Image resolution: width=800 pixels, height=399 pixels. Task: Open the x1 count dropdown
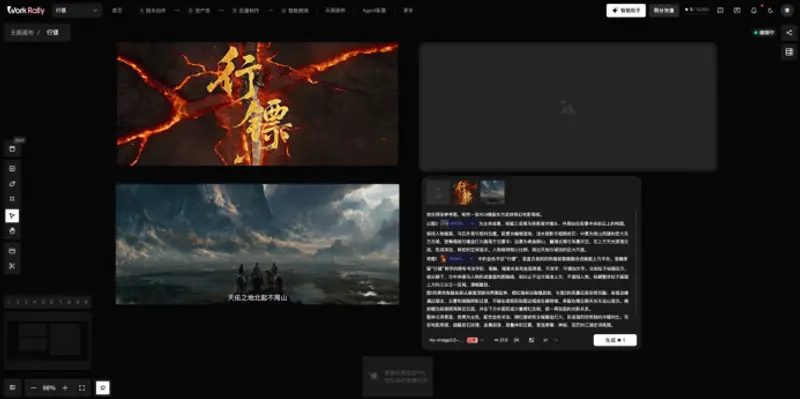[551, 340]
